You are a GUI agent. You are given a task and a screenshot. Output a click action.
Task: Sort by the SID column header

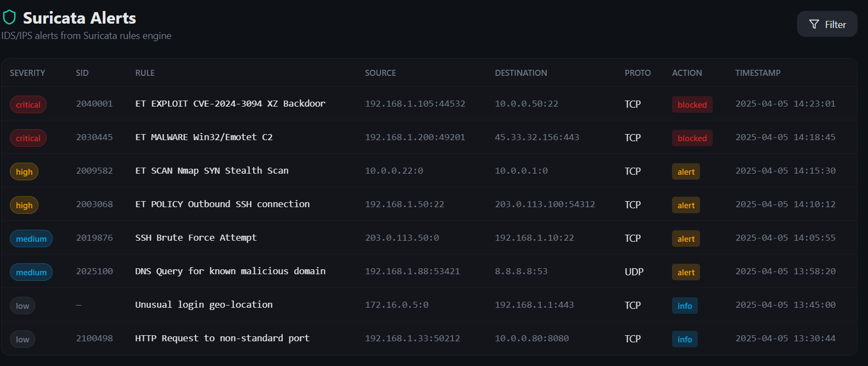click(x=82, y=73)
